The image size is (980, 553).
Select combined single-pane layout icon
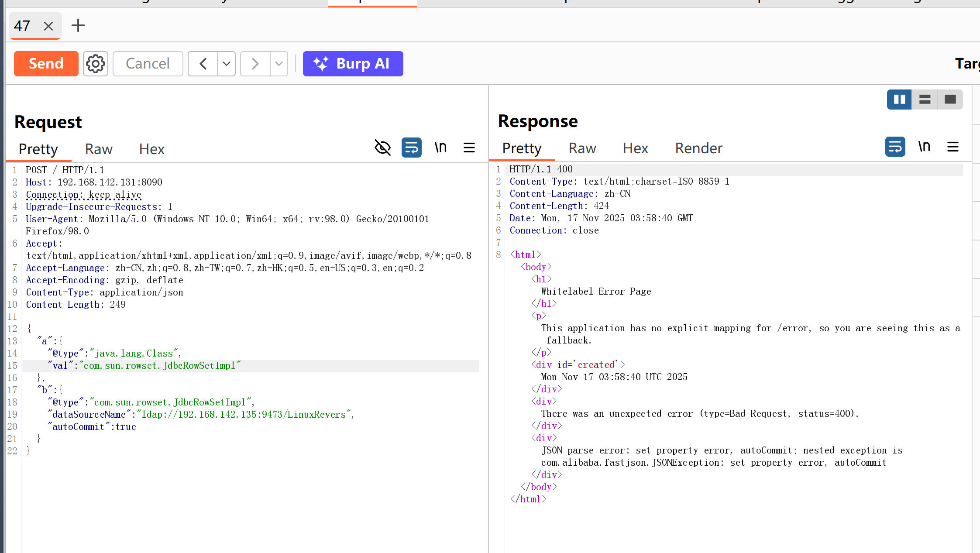pos(950,100)
